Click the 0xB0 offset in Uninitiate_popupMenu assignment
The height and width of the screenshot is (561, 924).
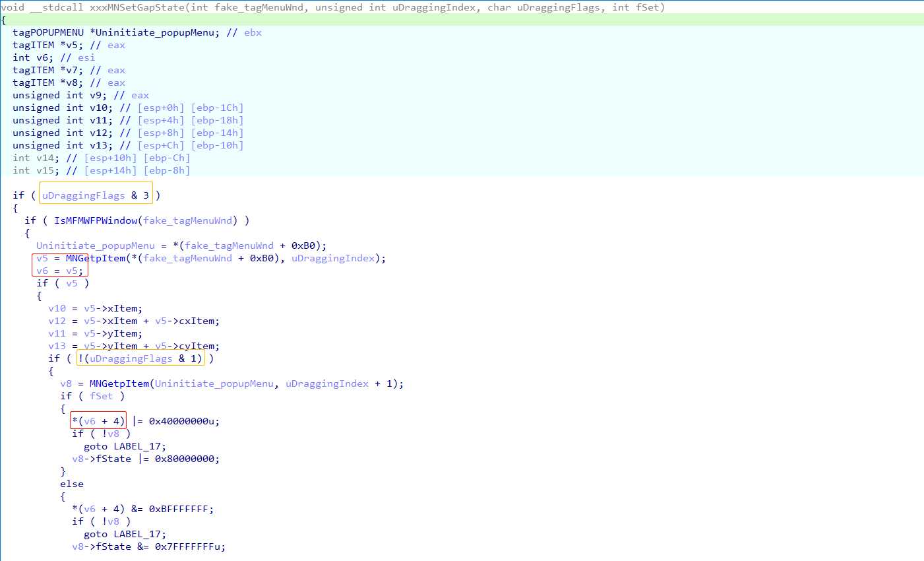[303, 246]
